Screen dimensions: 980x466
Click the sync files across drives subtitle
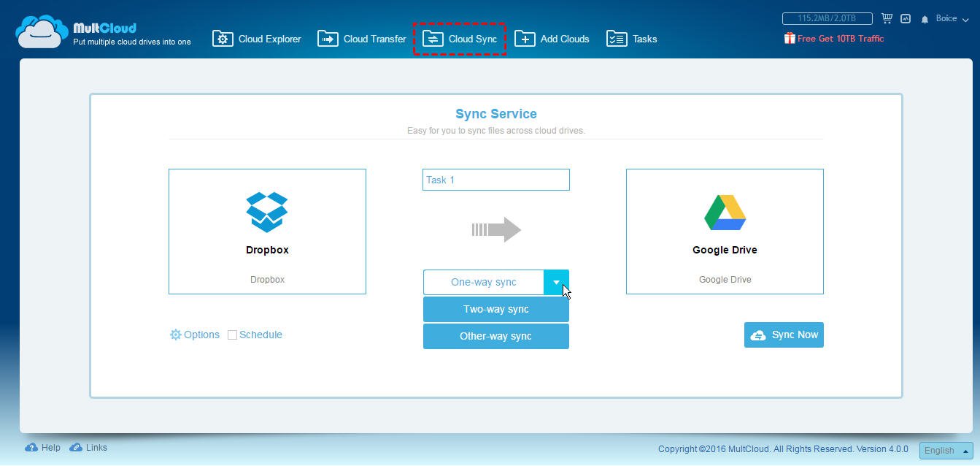(496, 131)
